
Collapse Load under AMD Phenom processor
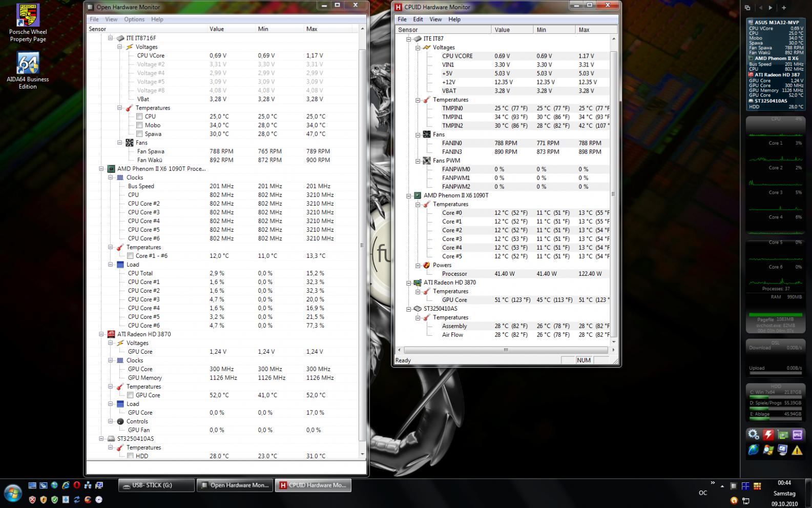coord(110,265)
